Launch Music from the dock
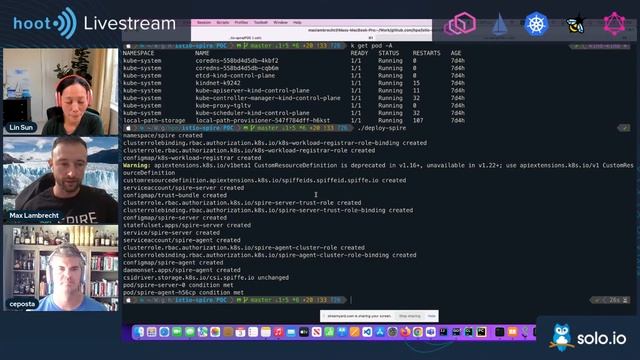640x360 pixels. click(278, 332)
